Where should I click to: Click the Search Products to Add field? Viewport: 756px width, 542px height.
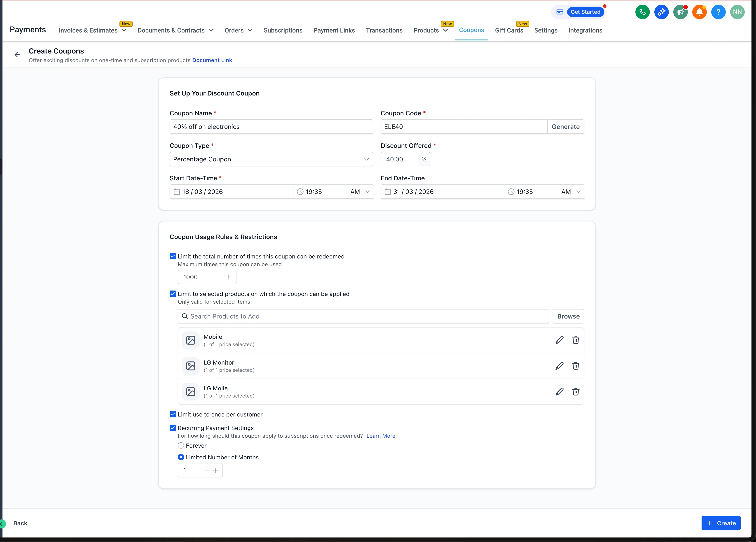363,316
